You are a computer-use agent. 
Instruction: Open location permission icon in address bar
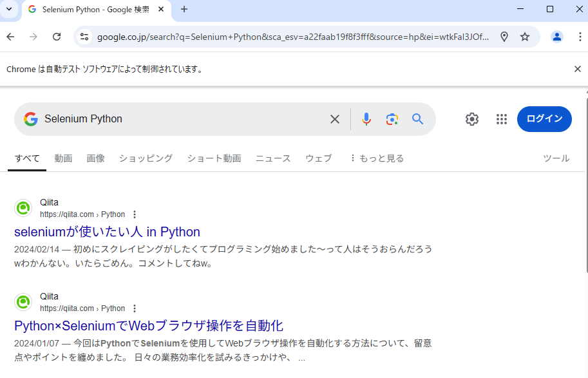504,37
